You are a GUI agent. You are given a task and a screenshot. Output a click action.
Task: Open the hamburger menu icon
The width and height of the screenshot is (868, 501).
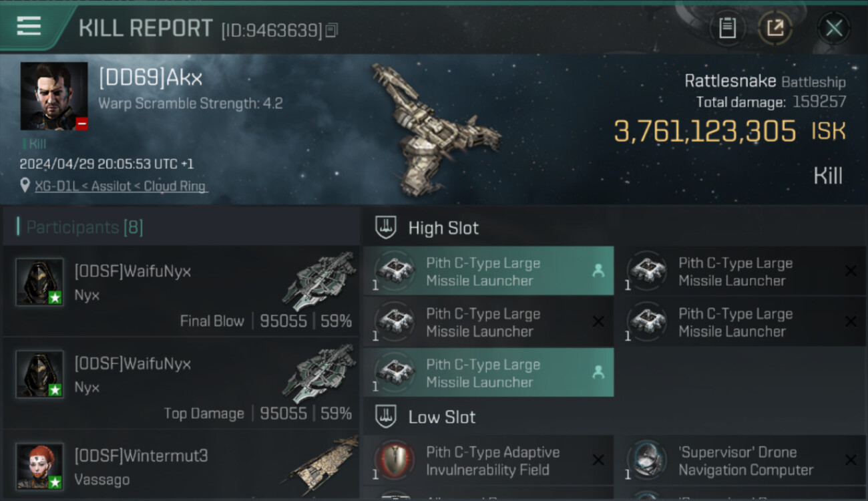coord(29,26)
